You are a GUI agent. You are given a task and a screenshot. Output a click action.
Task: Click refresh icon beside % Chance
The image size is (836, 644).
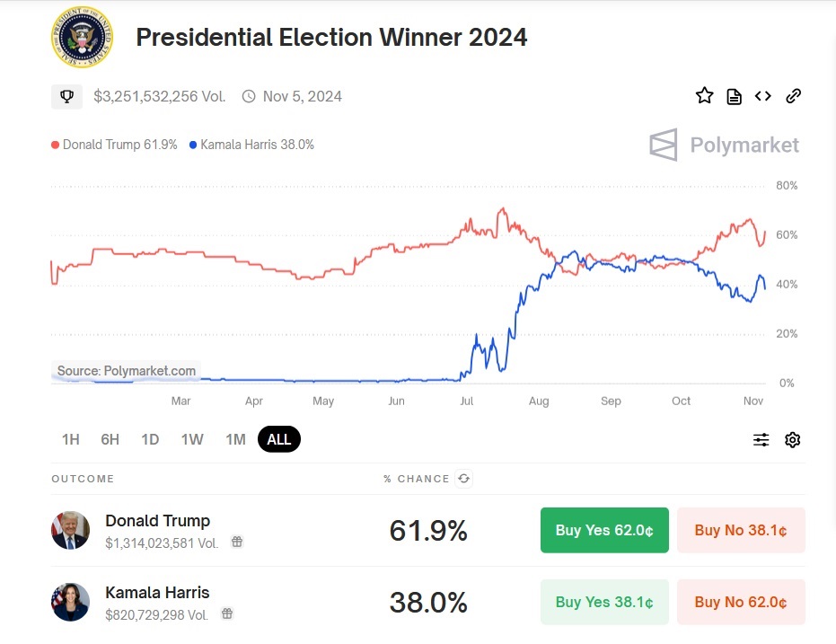point(463,479)
